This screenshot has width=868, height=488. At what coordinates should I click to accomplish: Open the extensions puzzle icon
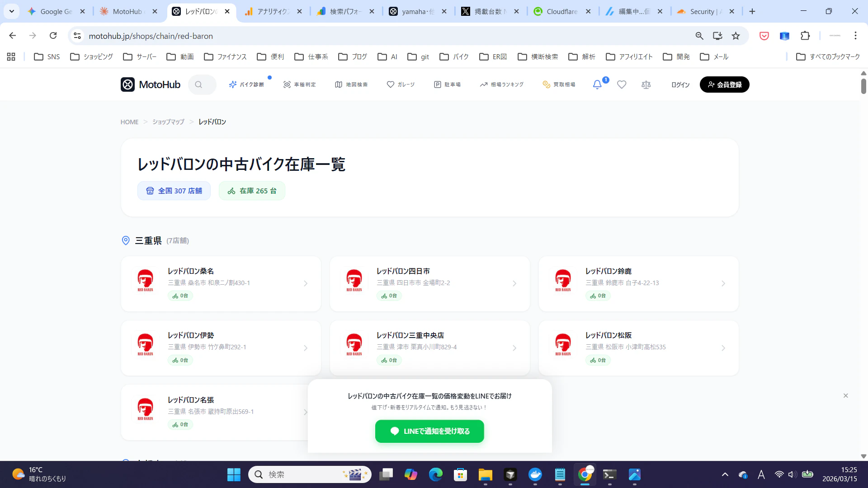(805, 36)
